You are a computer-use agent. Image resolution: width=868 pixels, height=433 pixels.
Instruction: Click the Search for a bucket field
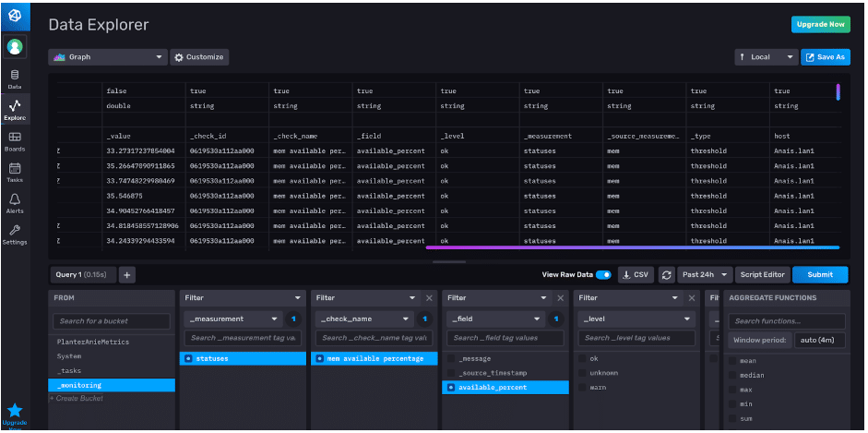[x=112, y=321]
